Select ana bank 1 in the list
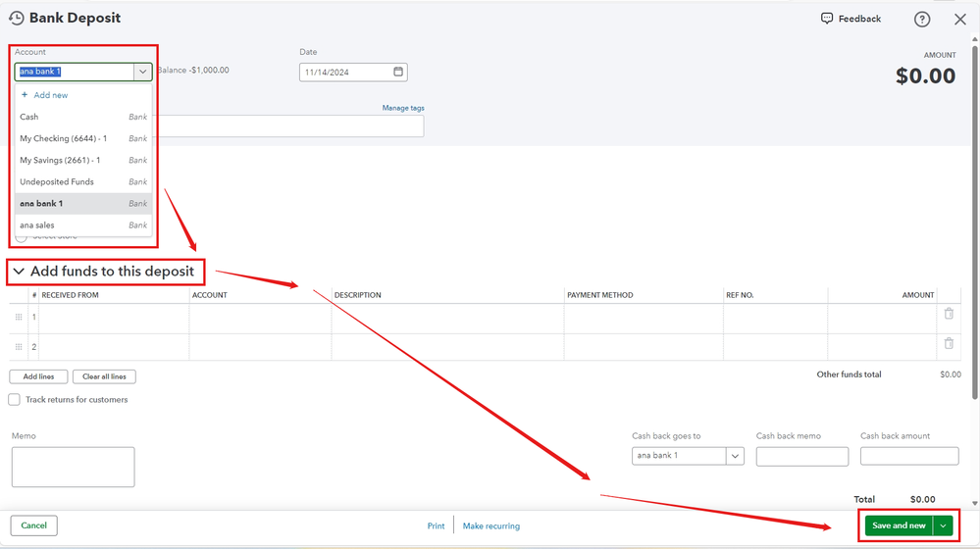The image size is (980, 549). 83,204
